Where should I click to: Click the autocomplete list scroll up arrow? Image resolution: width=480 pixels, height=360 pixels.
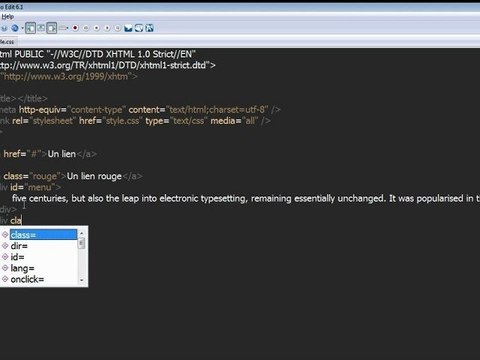click(82, 232)
